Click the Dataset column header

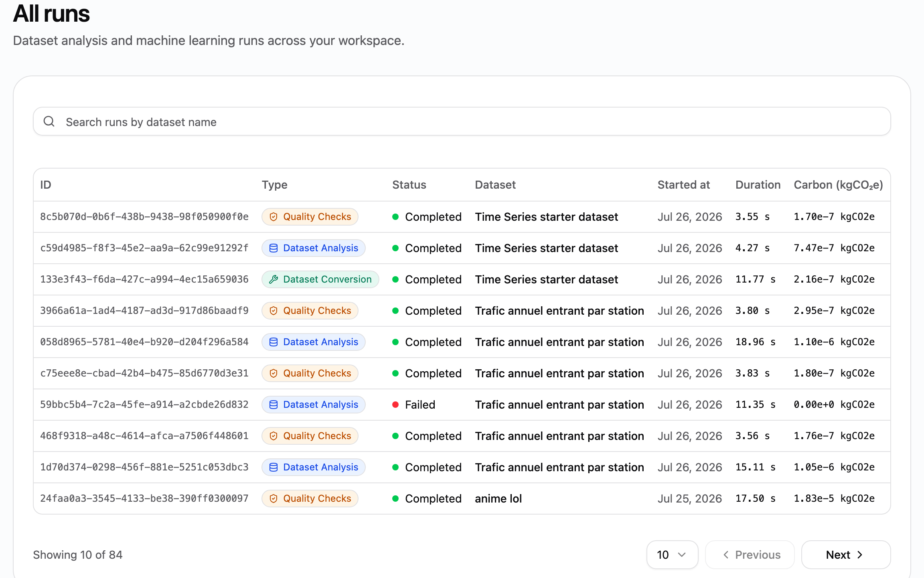click(495, 185)
